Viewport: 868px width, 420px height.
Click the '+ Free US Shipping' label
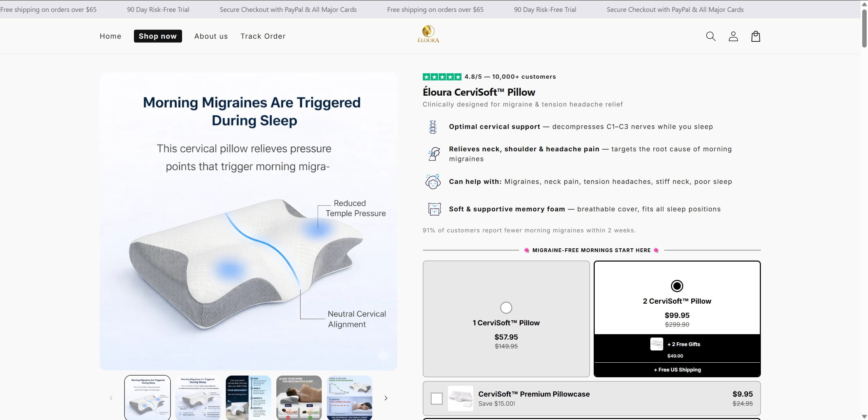coord(677,370)
